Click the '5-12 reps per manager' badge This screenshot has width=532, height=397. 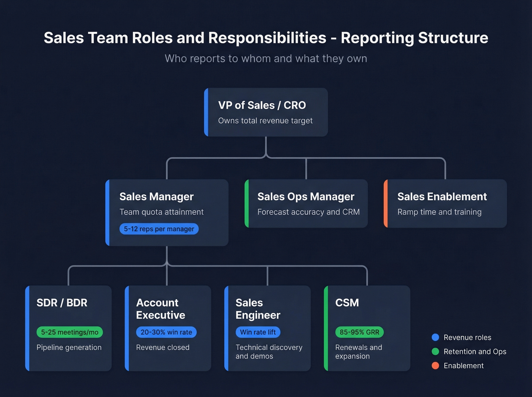pyautogui.click(x=159, y=229)
